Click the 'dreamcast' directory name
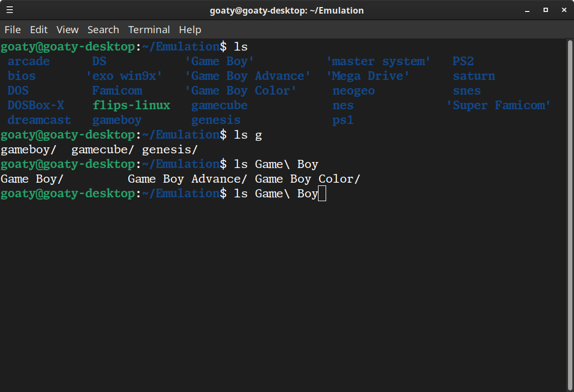Viewport: 574px width, 392px height. pyautogui.click(x=39, y=120)
